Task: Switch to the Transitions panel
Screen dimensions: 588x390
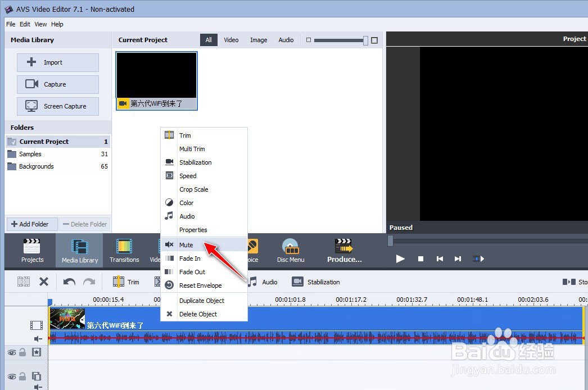Action: (124, 250)
